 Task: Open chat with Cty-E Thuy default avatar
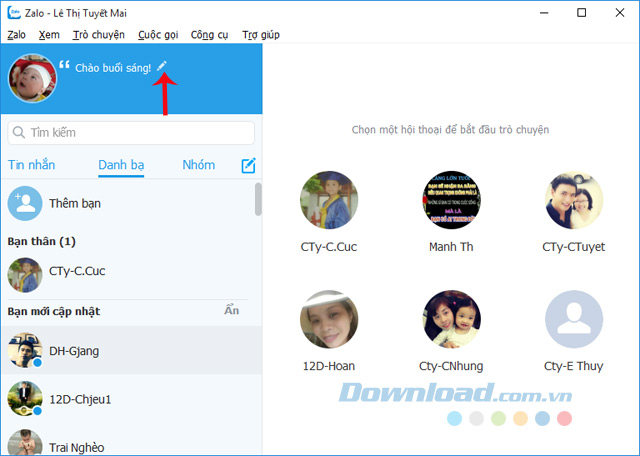click(574, 319)
